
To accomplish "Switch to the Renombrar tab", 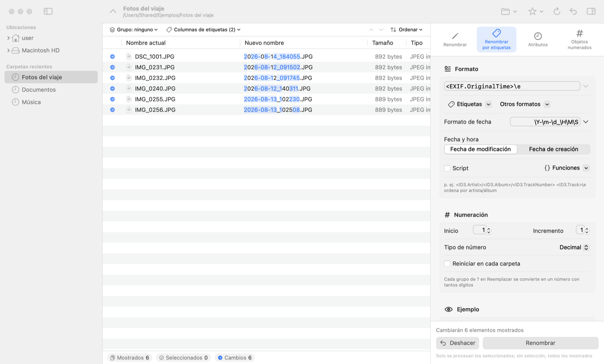I will (455, 40).
